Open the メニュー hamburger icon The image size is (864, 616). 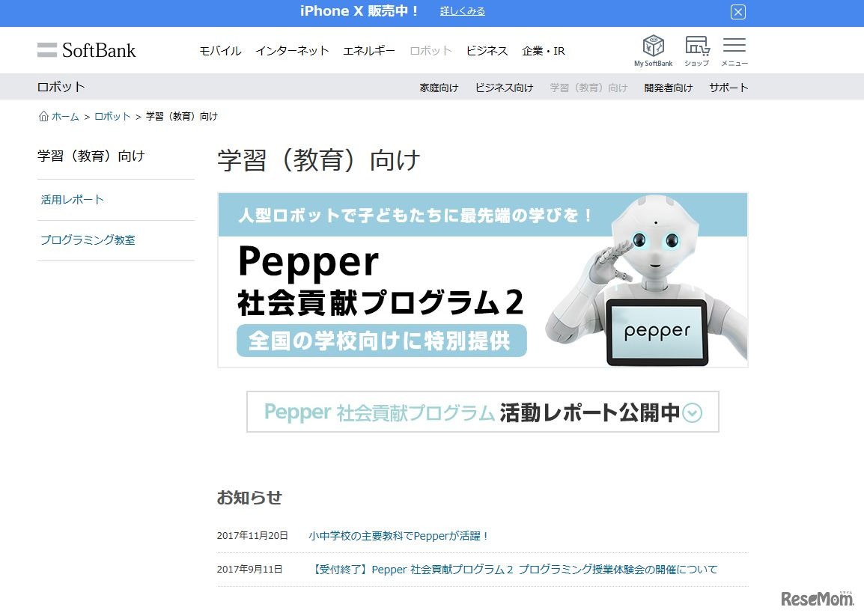[734, 45]
